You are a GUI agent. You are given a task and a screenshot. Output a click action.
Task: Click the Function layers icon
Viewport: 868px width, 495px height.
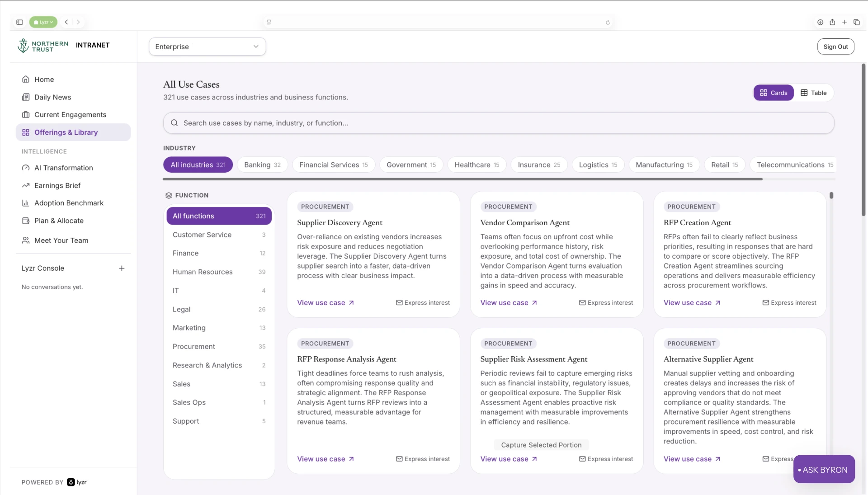(169, 195)
